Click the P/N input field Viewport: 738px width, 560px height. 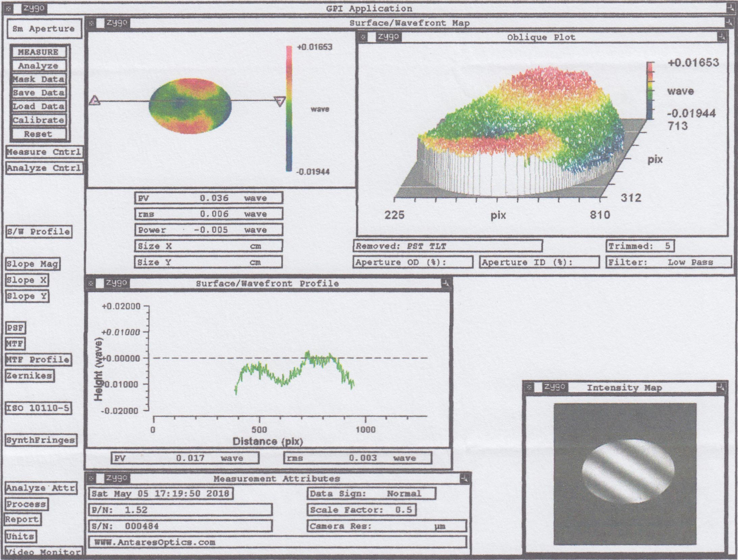(x=180, y=510)
